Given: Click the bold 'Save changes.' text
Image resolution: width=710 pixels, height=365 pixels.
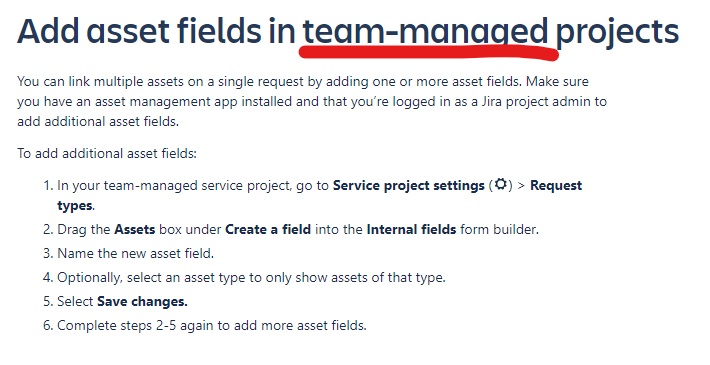Looking at the screenshot, I should [142, 302].
